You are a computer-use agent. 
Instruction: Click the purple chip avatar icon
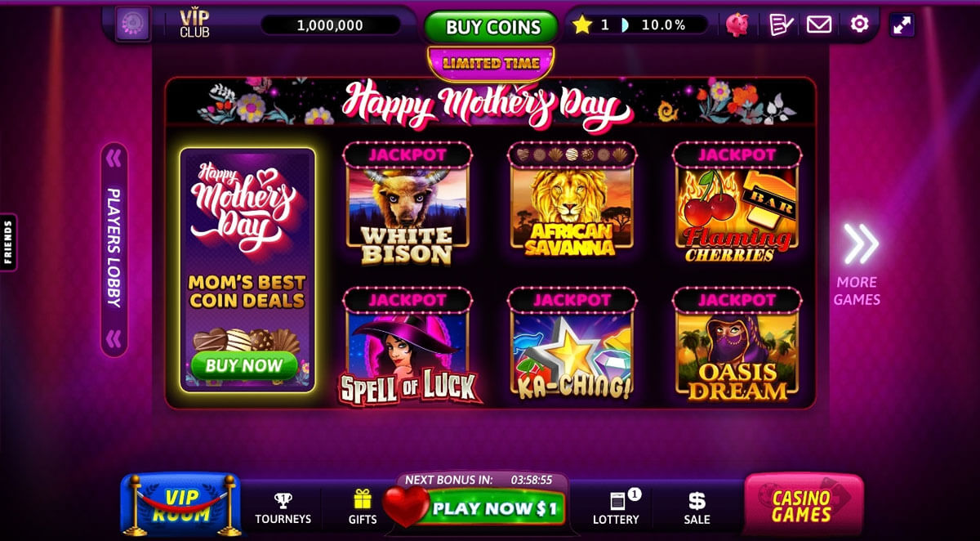point(132,25)
